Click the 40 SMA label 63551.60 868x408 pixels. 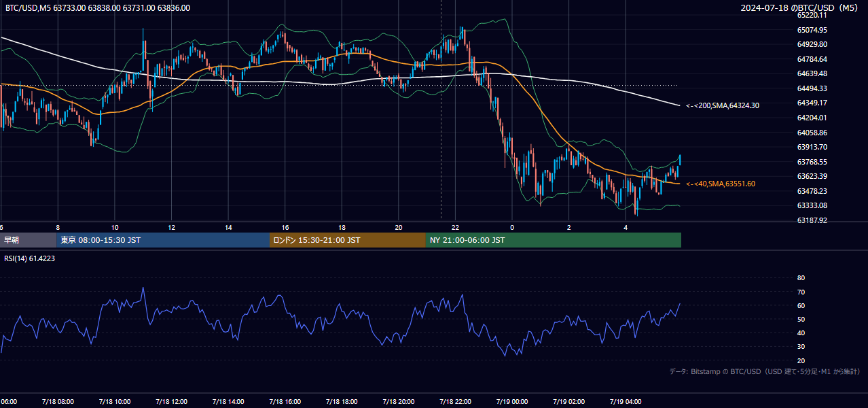click(x=721, y=184)
